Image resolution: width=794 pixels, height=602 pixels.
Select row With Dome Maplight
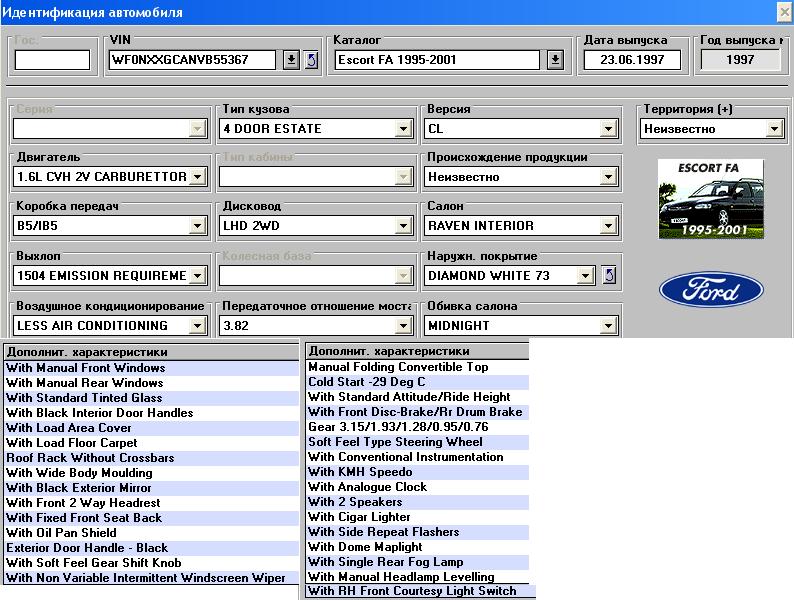418,547
